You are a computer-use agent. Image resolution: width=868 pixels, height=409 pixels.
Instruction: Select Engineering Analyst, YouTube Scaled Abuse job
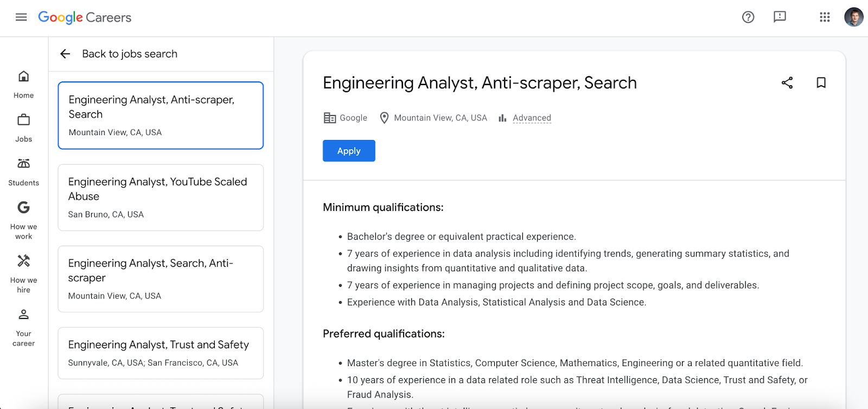[161, 197]
